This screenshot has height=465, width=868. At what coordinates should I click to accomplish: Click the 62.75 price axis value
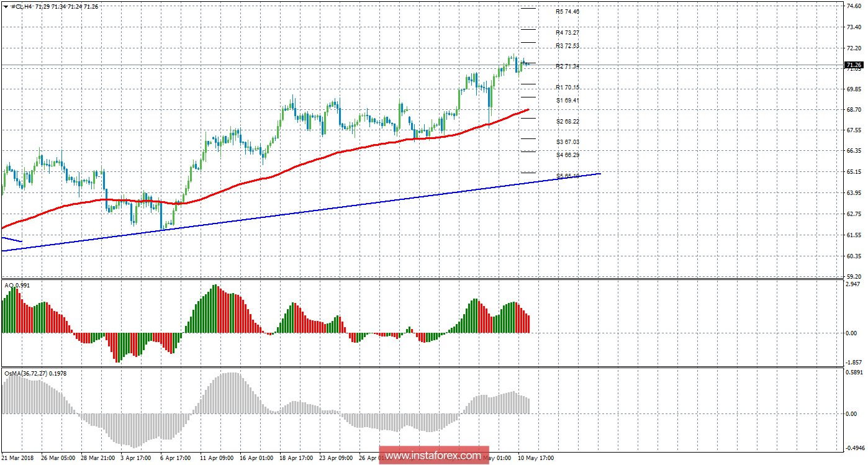[x=854, y=214]
